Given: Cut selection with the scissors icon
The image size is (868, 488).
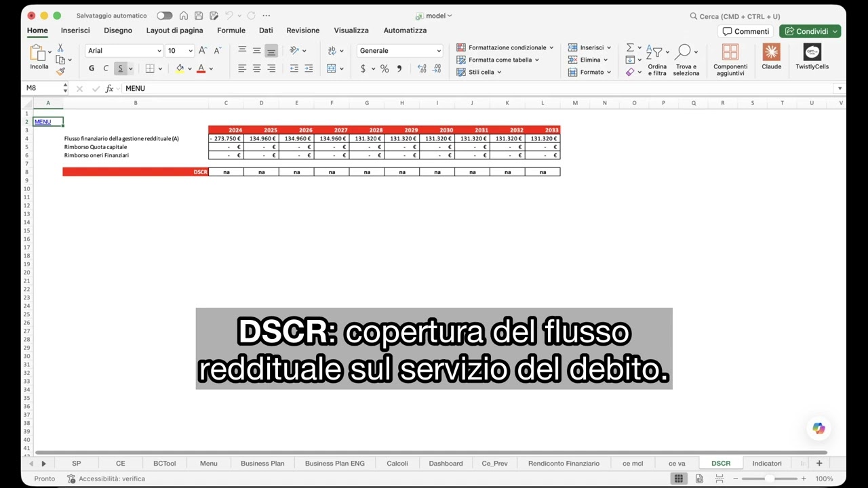Looking at the screenshot, I should click(x=60, y=47).
